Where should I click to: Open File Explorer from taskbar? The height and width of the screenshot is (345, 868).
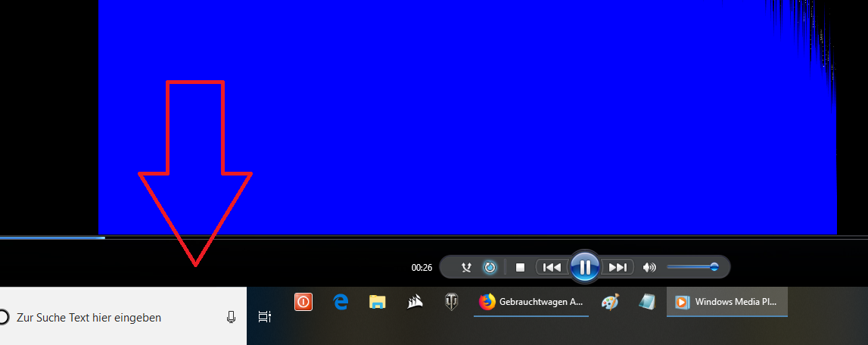(x=377, y=302)
